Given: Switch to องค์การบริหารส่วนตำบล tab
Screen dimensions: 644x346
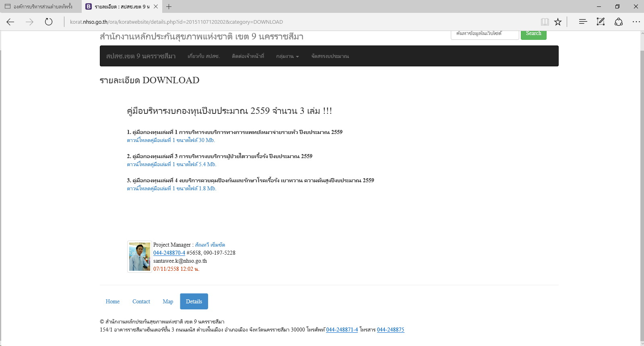Looking at the screenshot, I should [40, 6].
